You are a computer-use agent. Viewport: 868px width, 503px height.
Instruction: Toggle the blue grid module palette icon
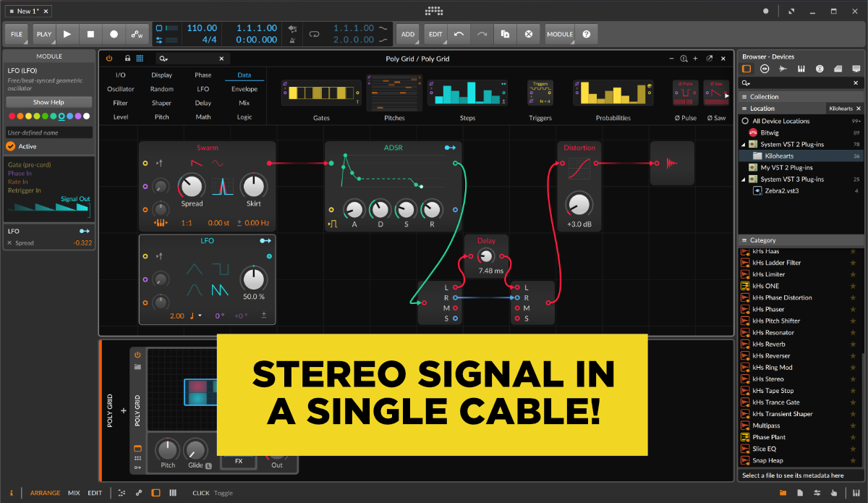pyautogui.click(x=140, y=59)
